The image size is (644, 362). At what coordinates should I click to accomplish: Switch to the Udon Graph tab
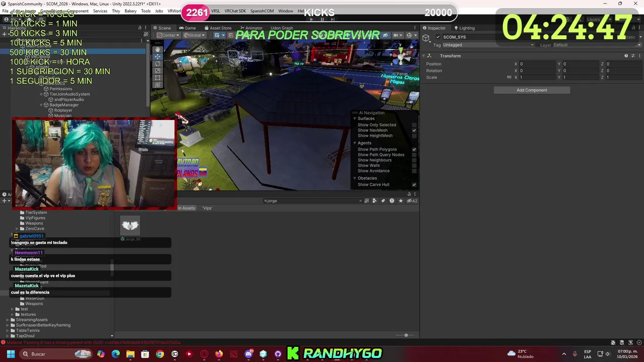click(281, 28)
